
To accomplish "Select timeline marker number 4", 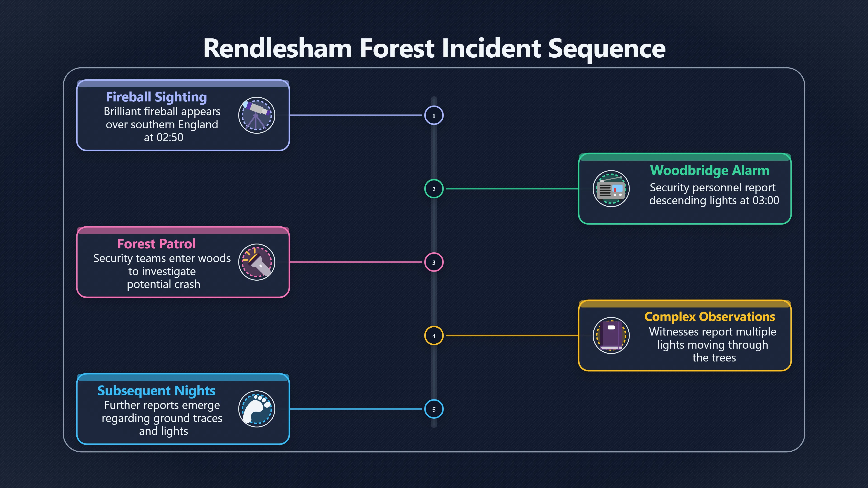I will (434, 335).
